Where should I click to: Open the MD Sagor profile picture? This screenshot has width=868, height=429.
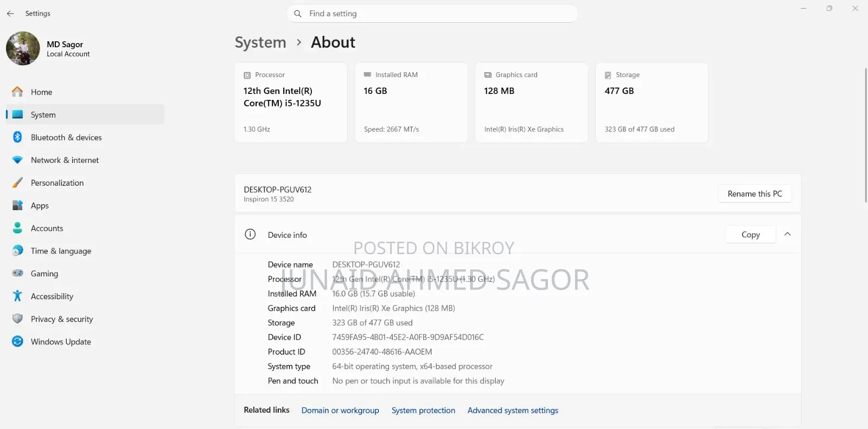click(23, 48)
